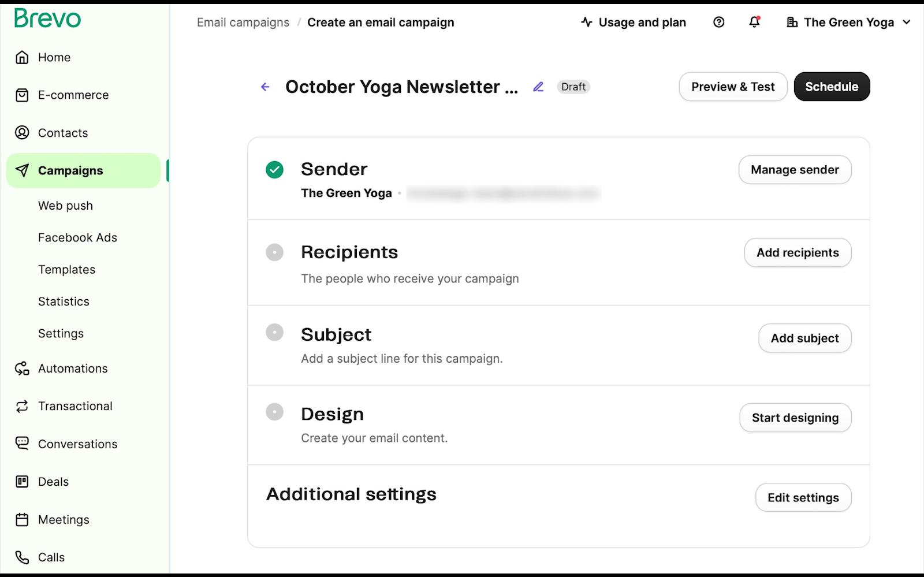The height and width of the screenshot is (577, 924).
Task: Click the Calls phone icon
Action: pyautogui.click(x=22, y=557)
